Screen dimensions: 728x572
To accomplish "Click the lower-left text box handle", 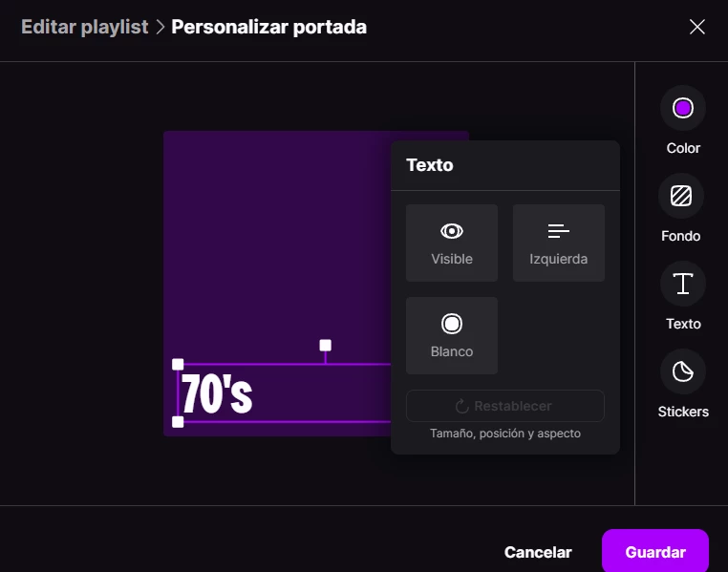I will [178, 422].
